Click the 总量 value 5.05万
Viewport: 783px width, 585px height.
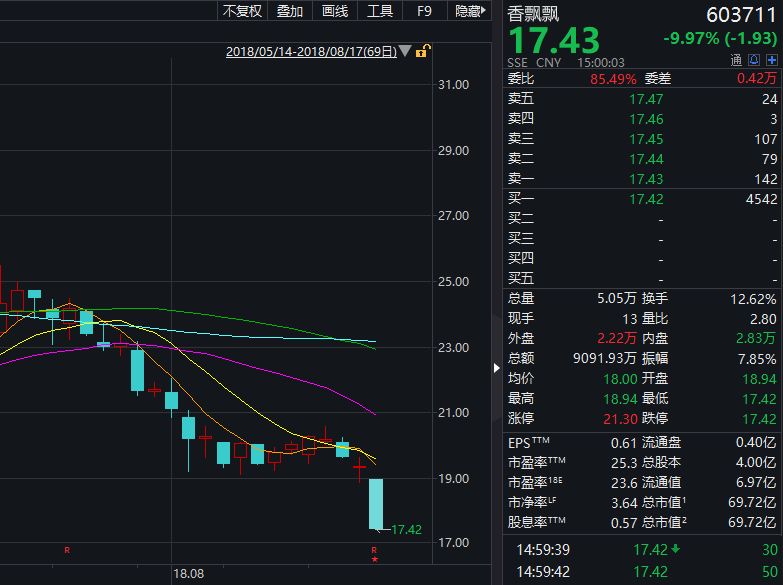[617, 298]
